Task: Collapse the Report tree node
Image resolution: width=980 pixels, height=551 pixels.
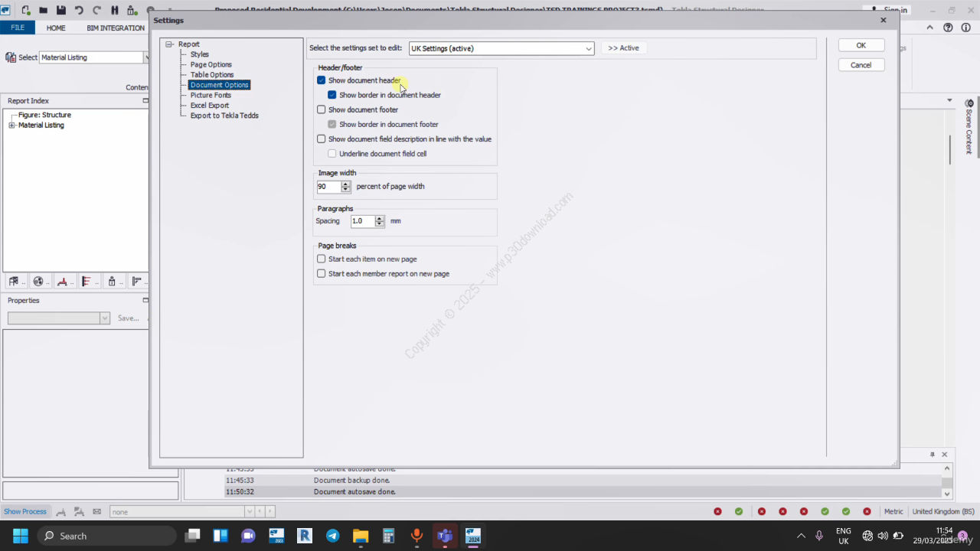Action: point(169,44)
